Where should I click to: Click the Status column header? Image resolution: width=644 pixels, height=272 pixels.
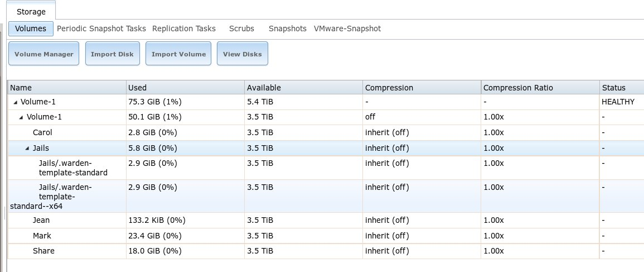(x=622, y=88)
